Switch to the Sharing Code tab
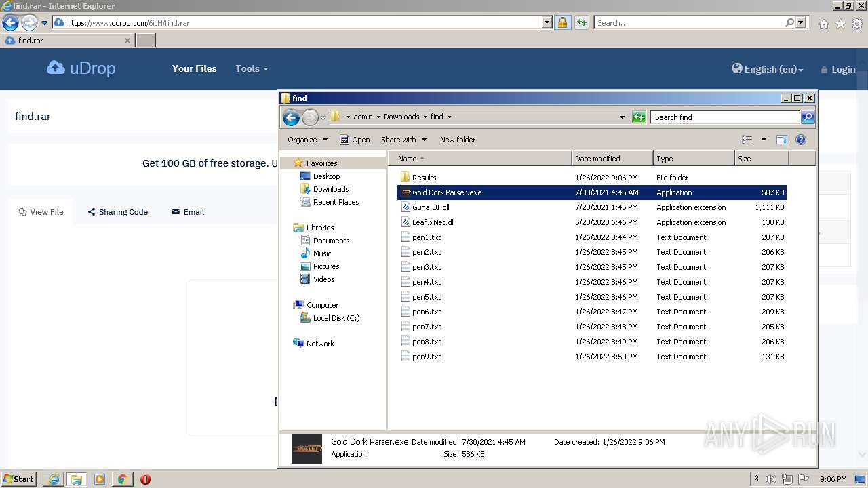Screen dimensions: 868x488 [117, 212]
